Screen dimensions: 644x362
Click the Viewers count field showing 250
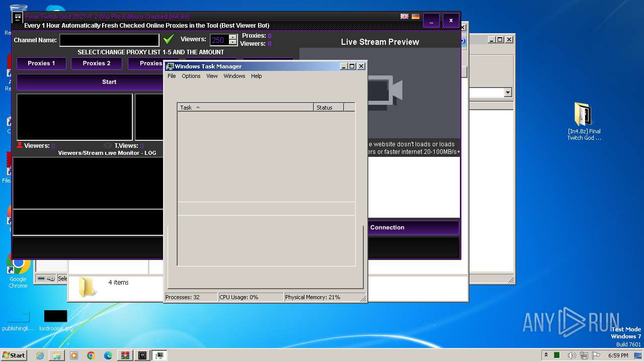point(219,40)
